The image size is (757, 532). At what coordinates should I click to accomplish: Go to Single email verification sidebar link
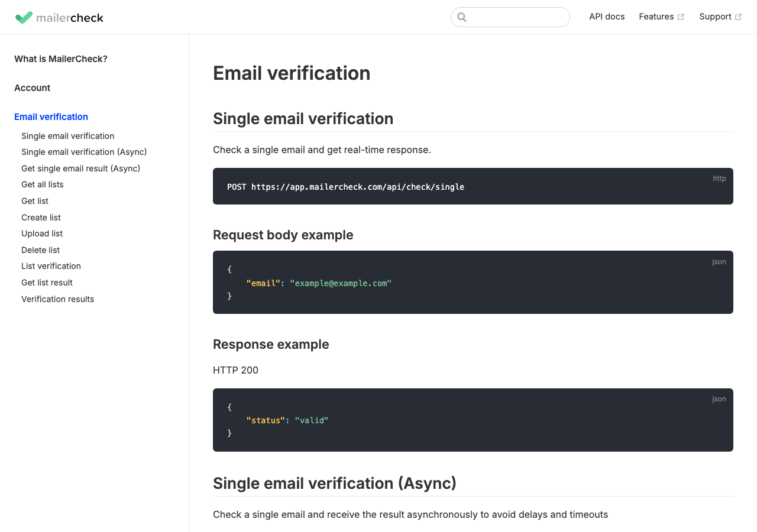coord(68,136)
